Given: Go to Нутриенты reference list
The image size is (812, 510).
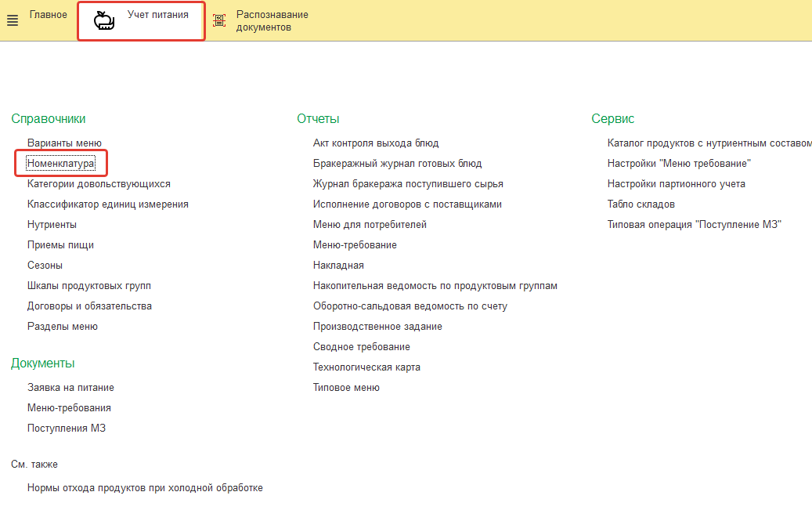Looking at the screenshot, I should click(x=52, y=225).
